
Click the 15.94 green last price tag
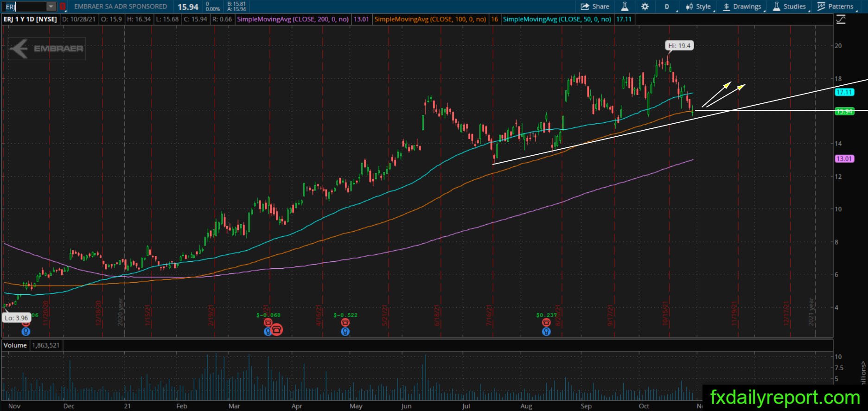pyautogui.click(x=844, y=111)
